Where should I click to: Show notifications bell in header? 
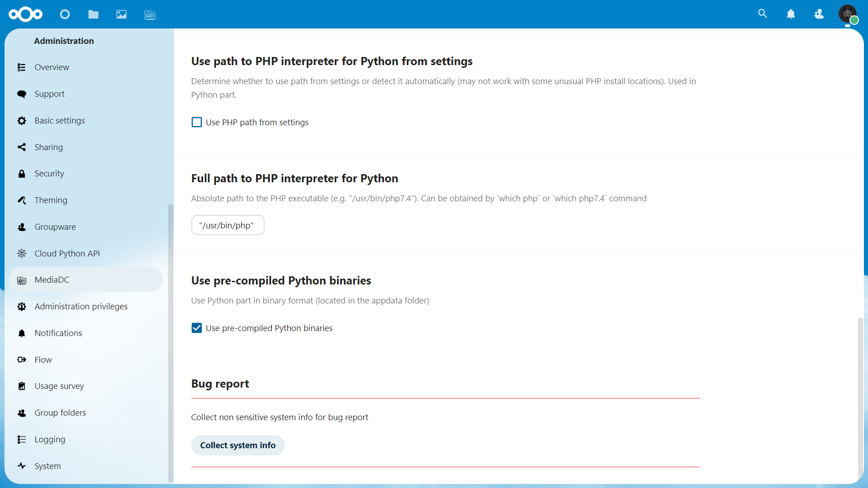click(x=791, y=14)
